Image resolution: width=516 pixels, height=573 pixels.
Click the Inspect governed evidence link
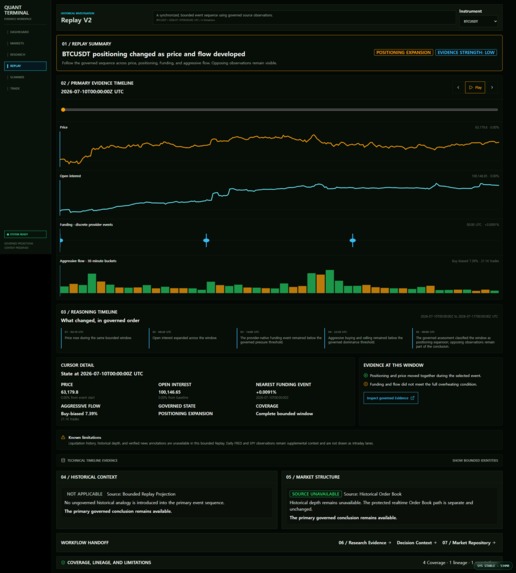[391, 398]
